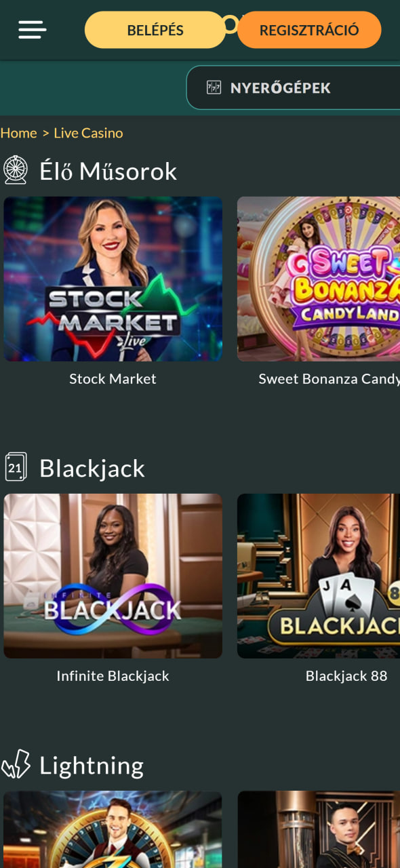Open the Blackjack 88 game image
This screenshot has height=868, width=400.
point(319,576)
